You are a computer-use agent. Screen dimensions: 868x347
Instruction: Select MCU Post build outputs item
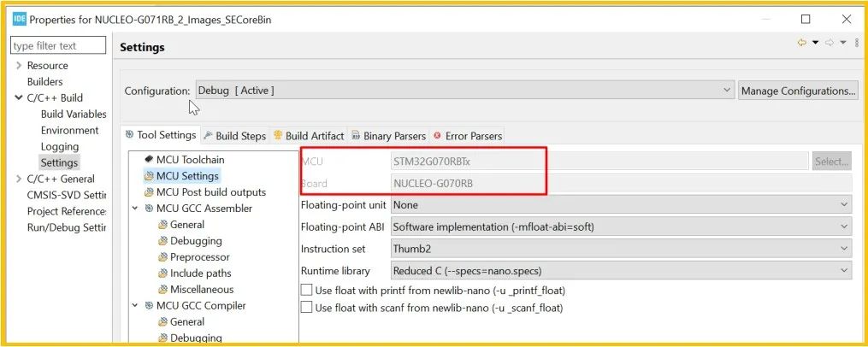pos(211,192)
